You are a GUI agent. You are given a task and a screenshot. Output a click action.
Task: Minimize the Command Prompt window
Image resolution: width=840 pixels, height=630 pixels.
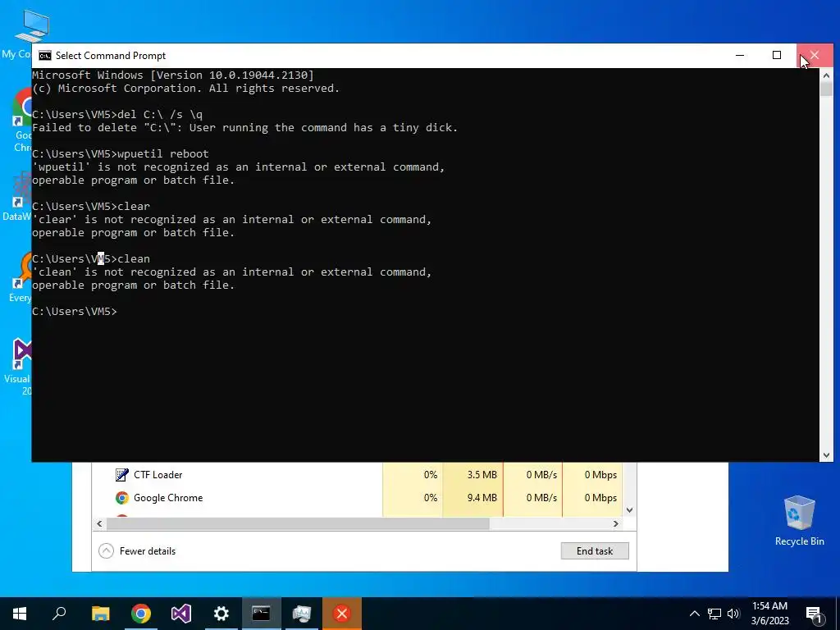pyautogui.click(x=740, y=56)
